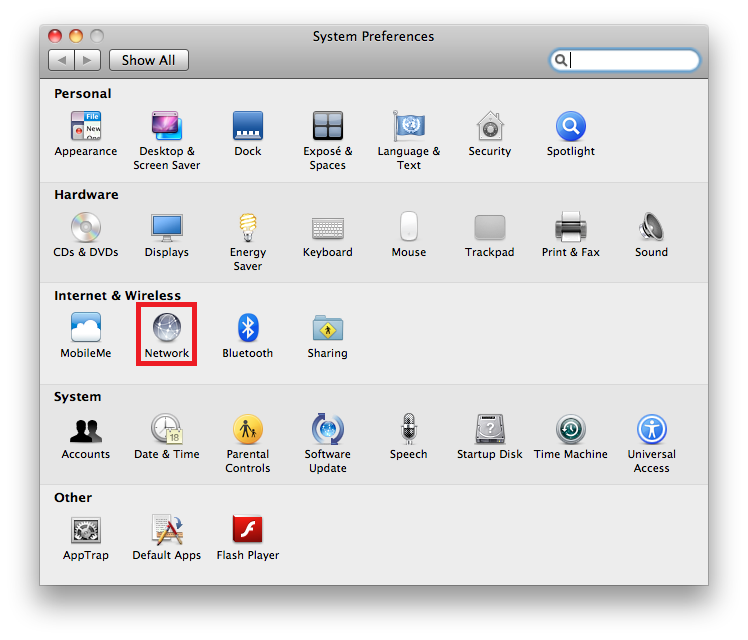Open Bluetooth settings
This screenshot has width=748, height=640.
point(247,329)
